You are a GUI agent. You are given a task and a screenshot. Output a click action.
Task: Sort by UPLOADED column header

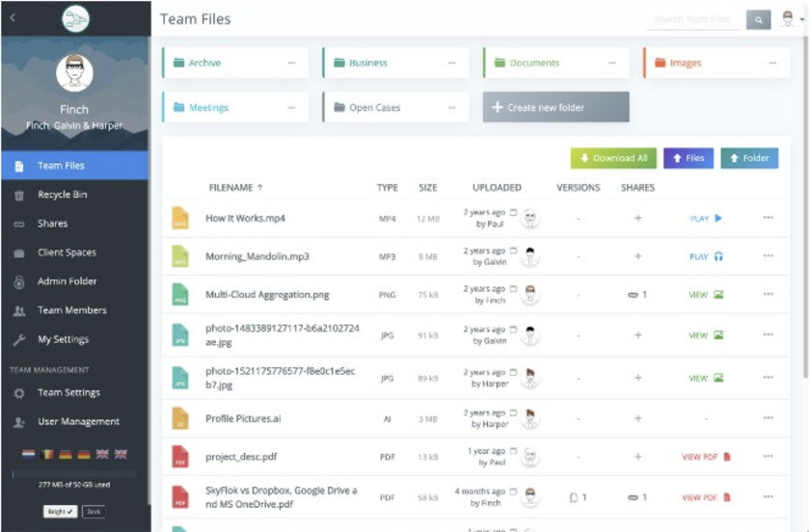click(497, 188)
